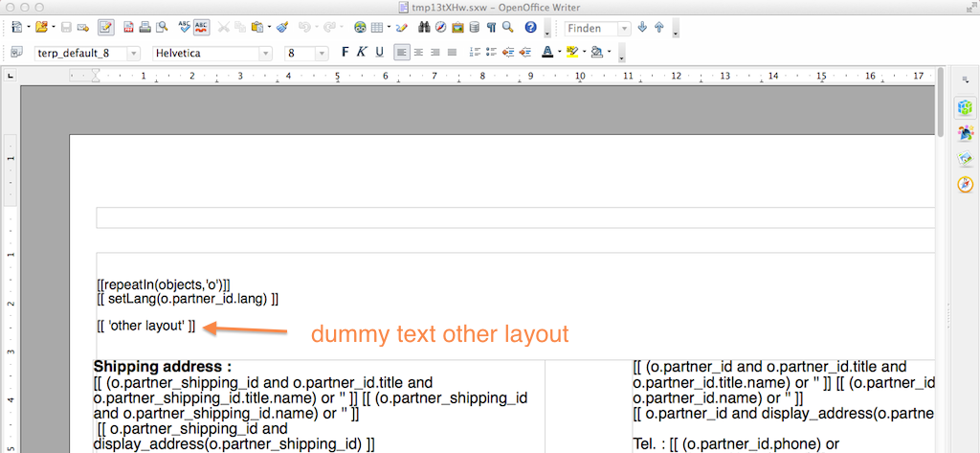The width and height of the screenshot is (980, 453).
Task: Click the Open file folder icon
Action: (42, 28)
